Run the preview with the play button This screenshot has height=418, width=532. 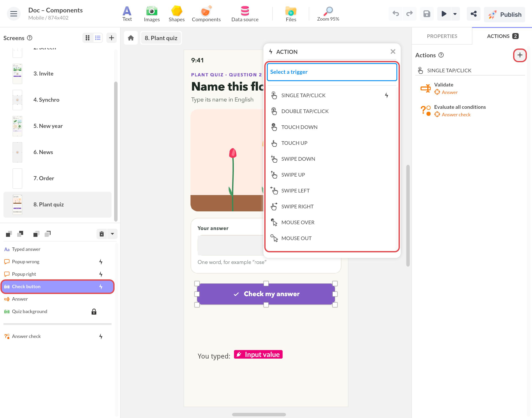(444, 14)
